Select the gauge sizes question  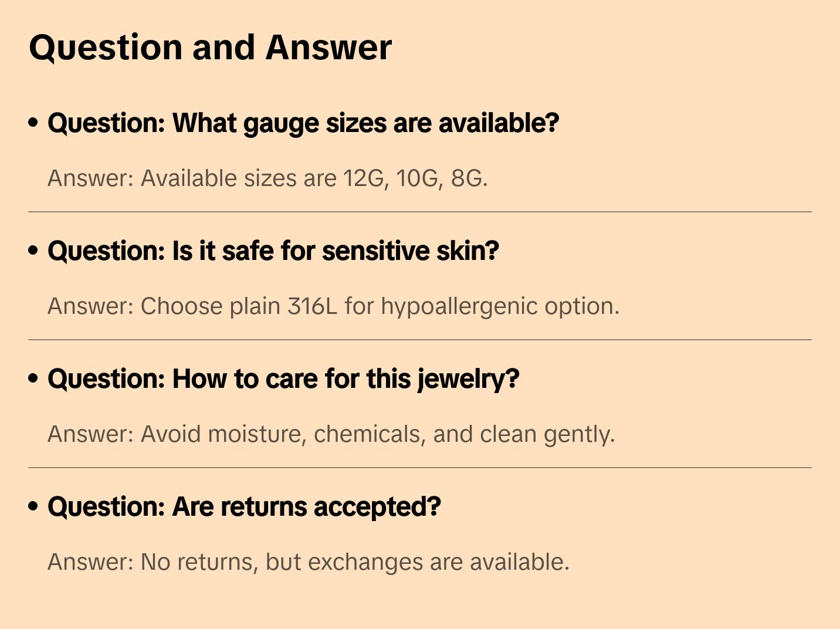[303, 123]
